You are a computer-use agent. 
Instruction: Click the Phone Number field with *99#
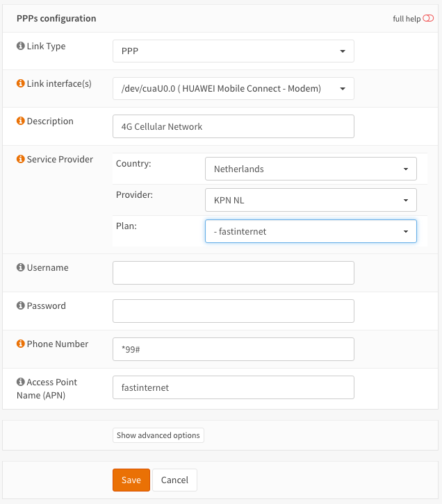click(233, 349)
